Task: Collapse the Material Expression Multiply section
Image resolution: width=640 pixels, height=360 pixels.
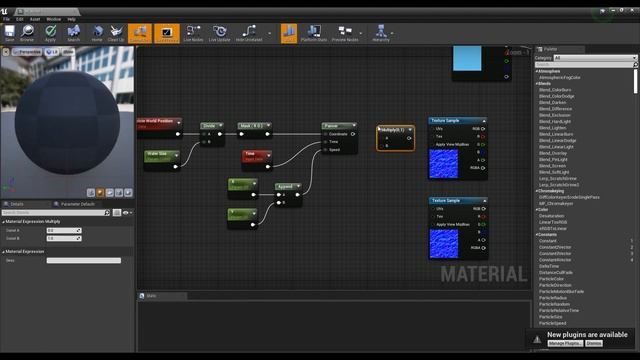Action: (3, 222)
